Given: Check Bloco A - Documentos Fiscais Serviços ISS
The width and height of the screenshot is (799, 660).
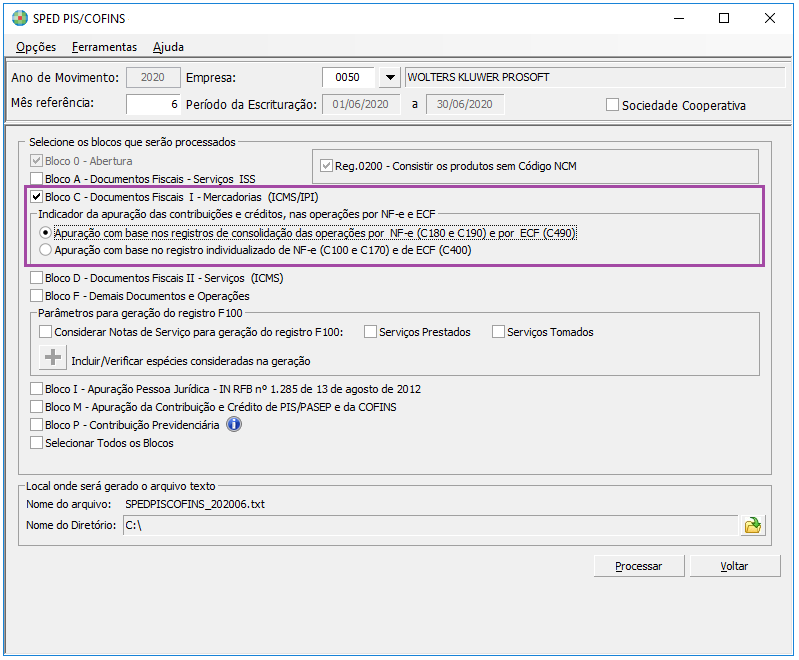Looking at the screenshot, I should [38, 179].
